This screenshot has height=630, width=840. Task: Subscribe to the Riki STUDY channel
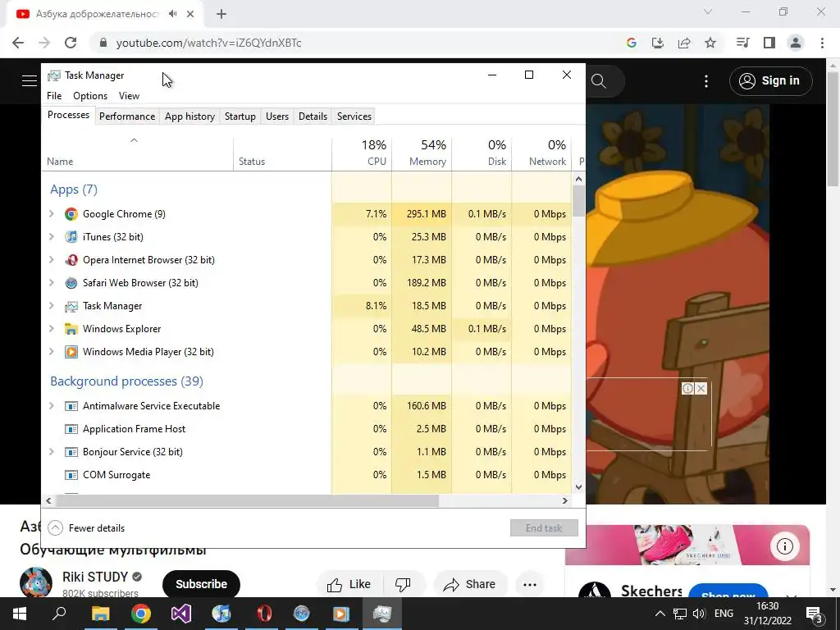(x=201, y=584)
